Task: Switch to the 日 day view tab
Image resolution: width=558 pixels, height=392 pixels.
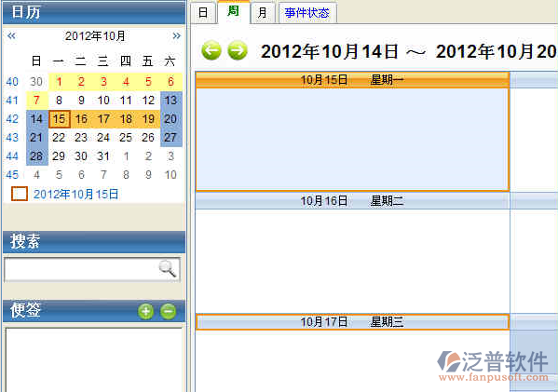Action: (x=203, y=13)
